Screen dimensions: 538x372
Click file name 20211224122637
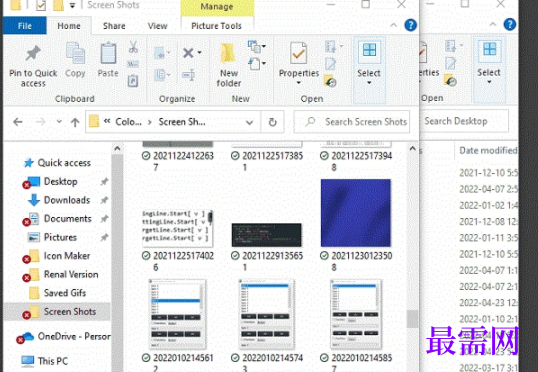pyautogui.click(x=183, y=161)
